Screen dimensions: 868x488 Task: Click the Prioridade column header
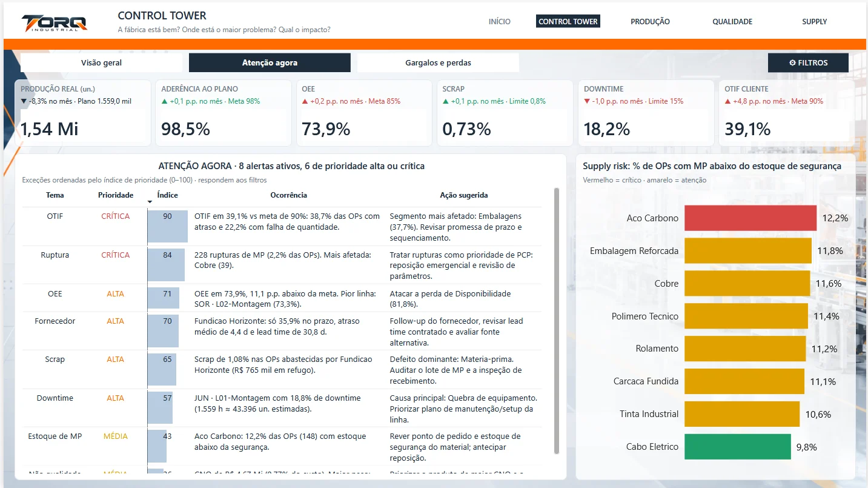click(116, 195)
